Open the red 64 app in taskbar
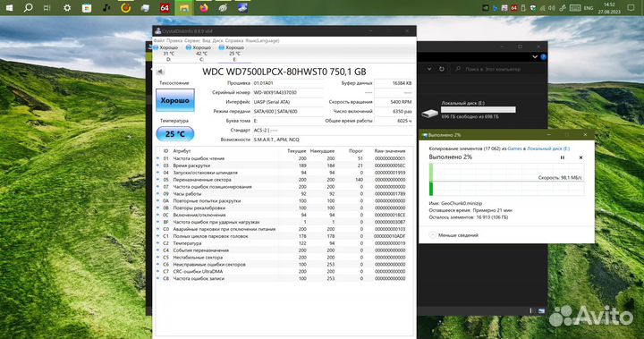 tap(165, 7)
